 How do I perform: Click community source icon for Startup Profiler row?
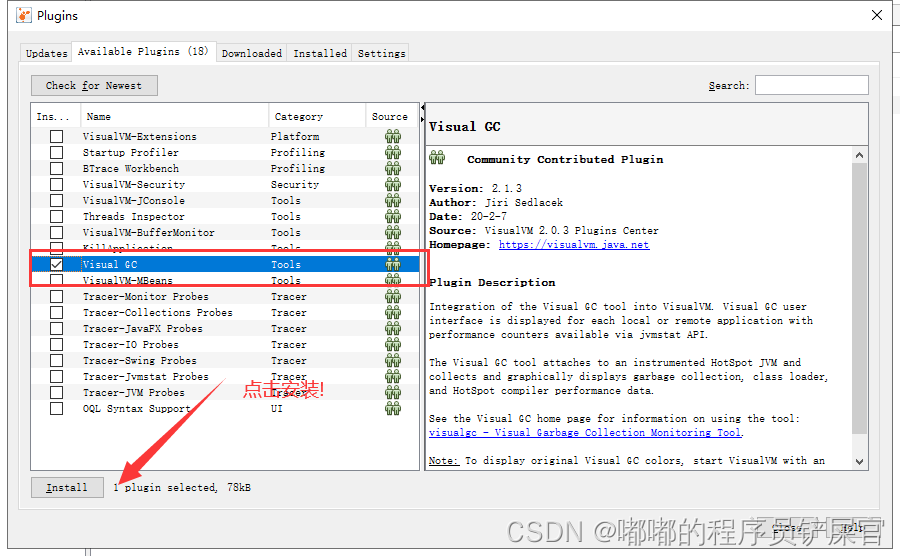click(x=393, y=153)
